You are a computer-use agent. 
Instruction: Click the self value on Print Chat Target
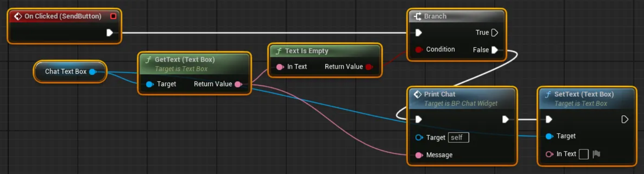point(458,137)
